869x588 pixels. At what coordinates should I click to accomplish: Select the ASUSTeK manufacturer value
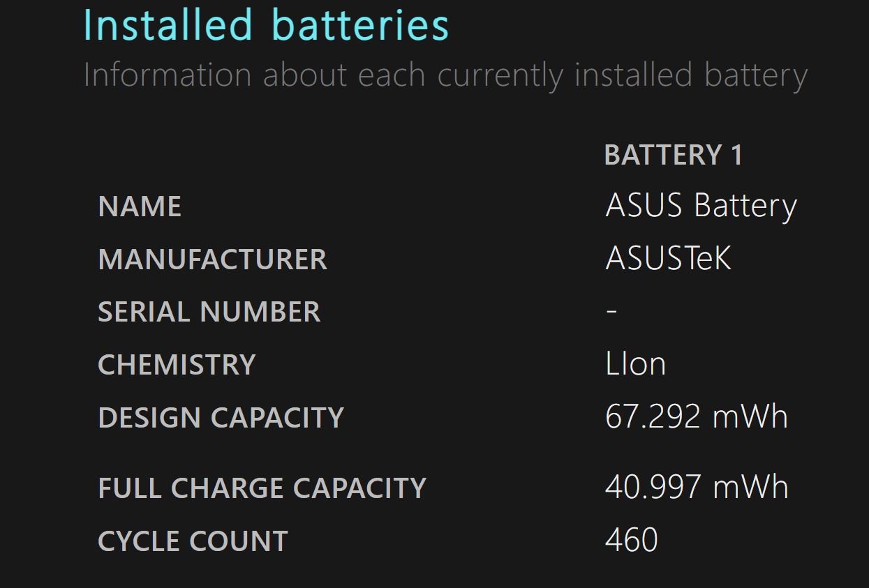(x=669, y=259)
